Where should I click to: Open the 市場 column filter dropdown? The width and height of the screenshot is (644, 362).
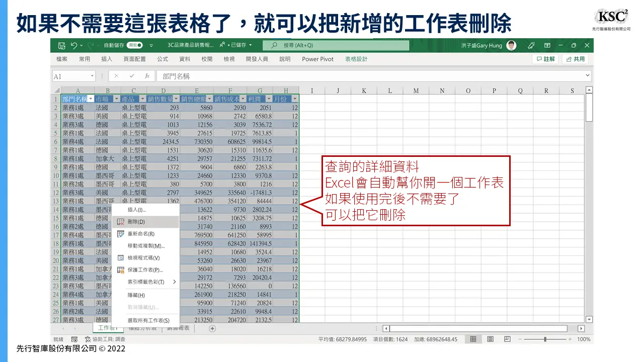tap(117, 99)
